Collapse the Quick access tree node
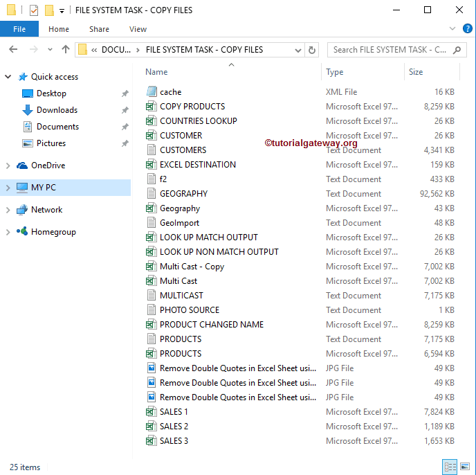The image size is (476, 475). pyautogui.click(x=8, y=77)
